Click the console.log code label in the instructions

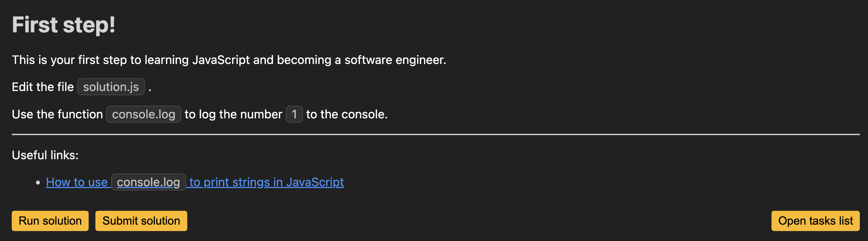[x=143, y=114]
